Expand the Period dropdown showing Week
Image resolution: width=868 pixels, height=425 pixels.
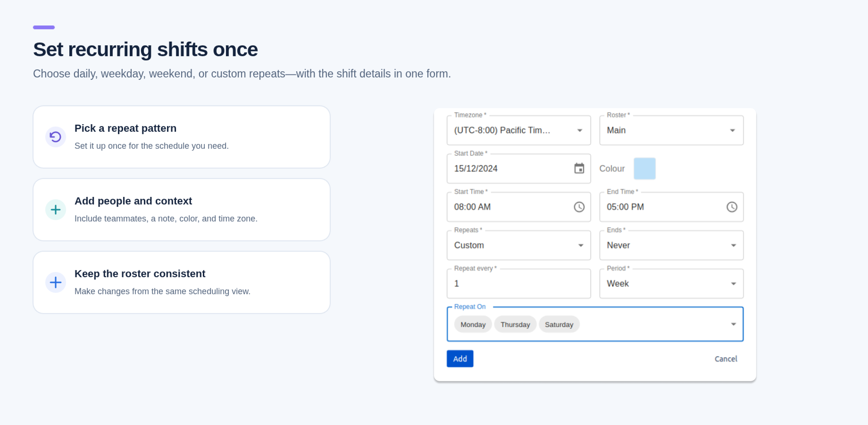[671, 283]
